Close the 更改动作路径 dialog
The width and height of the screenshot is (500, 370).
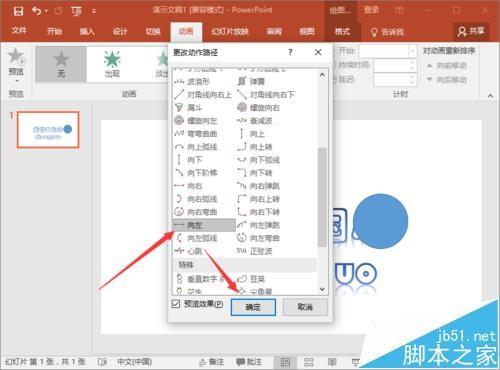[318, 52]
